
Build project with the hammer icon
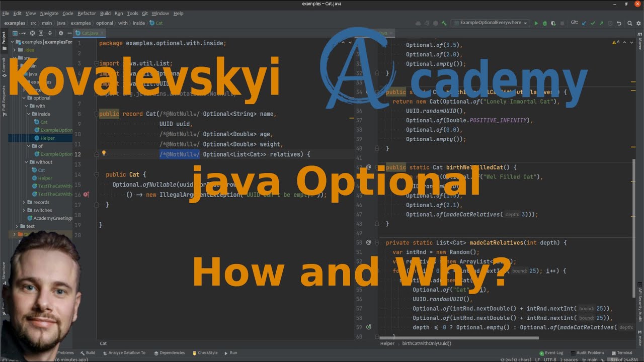coord(444,23)
